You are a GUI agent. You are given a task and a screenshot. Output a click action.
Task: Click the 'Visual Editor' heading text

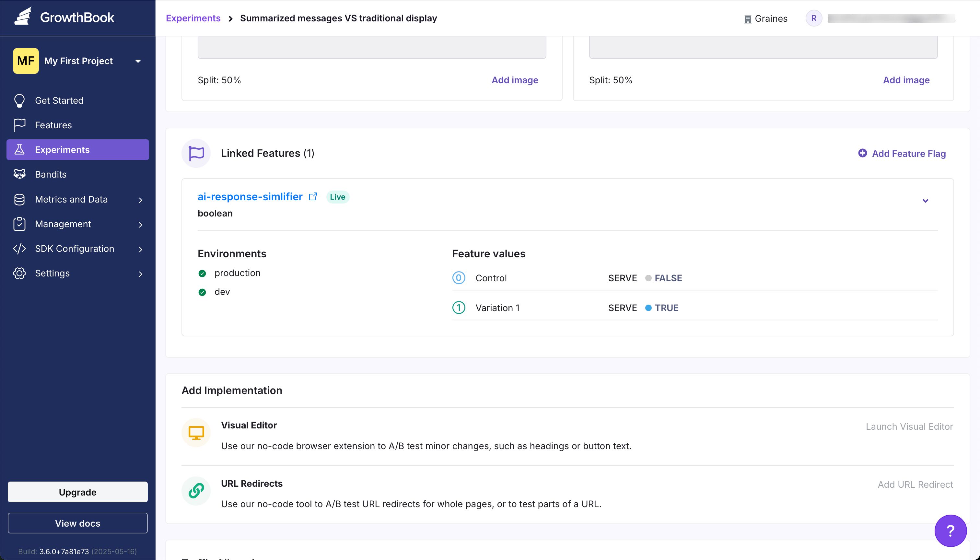click(249, 426)
